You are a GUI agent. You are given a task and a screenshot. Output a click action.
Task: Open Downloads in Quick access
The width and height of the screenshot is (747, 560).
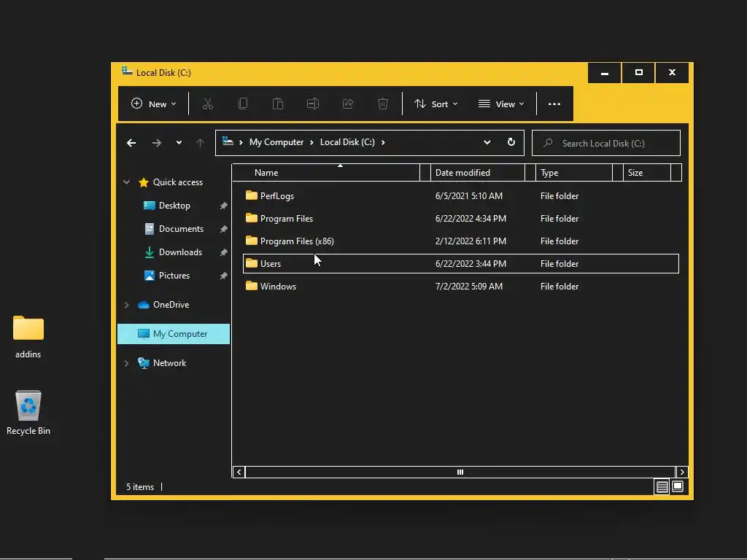click(174, 252)
